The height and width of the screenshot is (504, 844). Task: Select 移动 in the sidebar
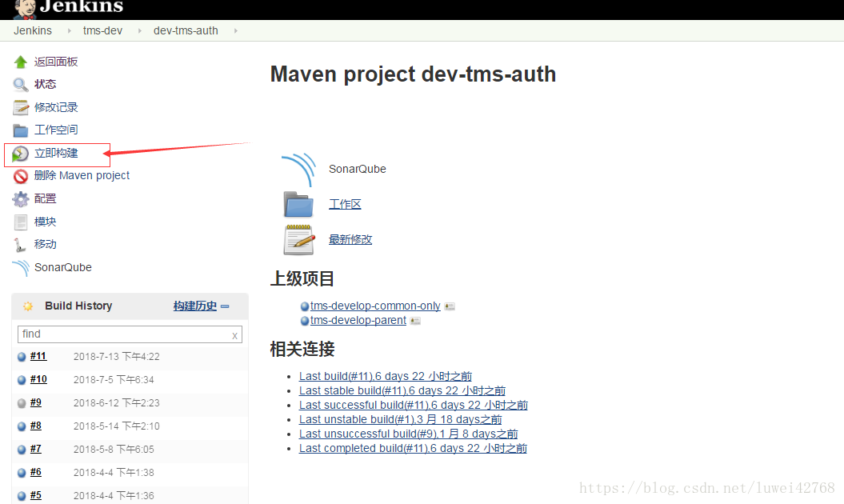tap(46, 245)
